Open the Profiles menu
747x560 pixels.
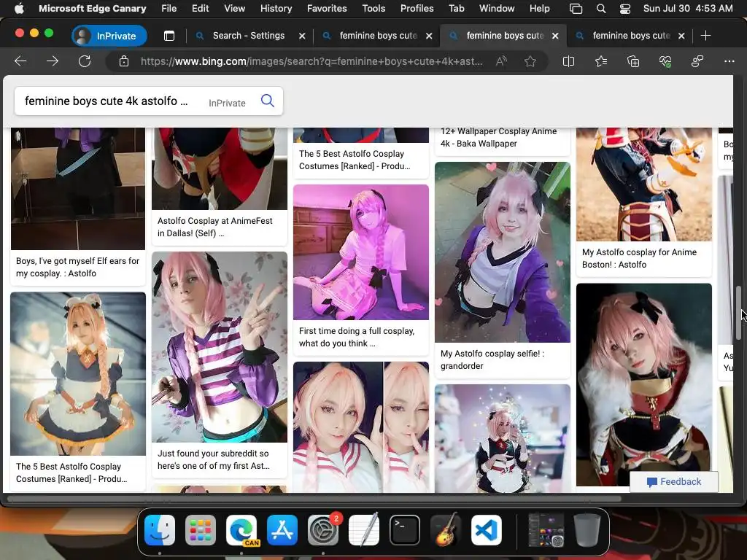pyautogui.click(x=417, y=8)
